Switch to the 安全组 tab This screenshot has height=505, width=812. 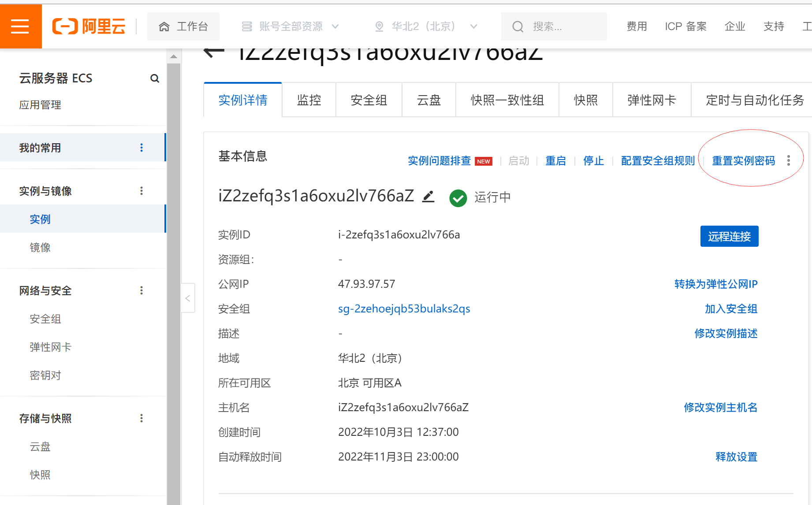[369, 100]
